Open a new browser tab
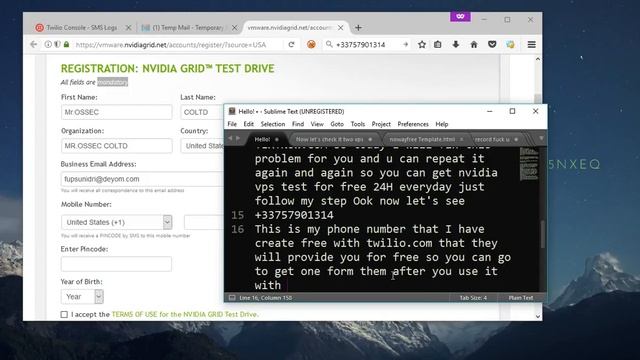 tap(358, 28)
